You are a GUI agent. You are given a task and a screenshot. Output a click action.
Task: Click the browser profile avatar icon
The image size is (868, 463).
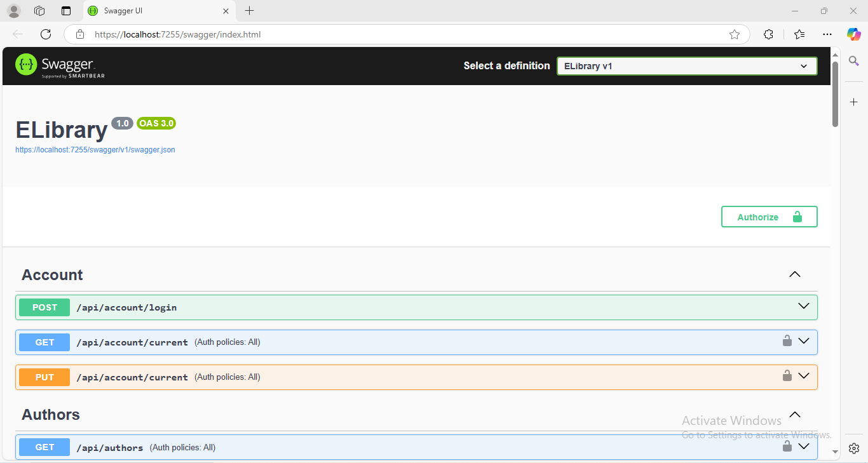(13, 10)
